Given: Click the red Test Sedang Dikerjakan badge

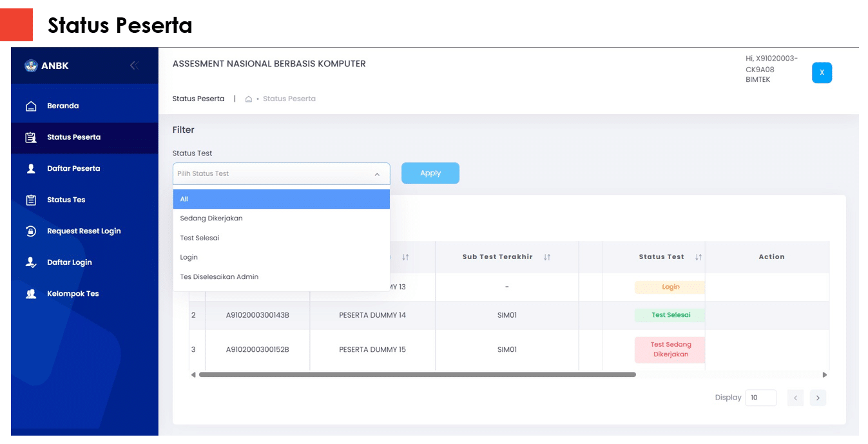Looking at the screenshot, I should tap(670, 350).
